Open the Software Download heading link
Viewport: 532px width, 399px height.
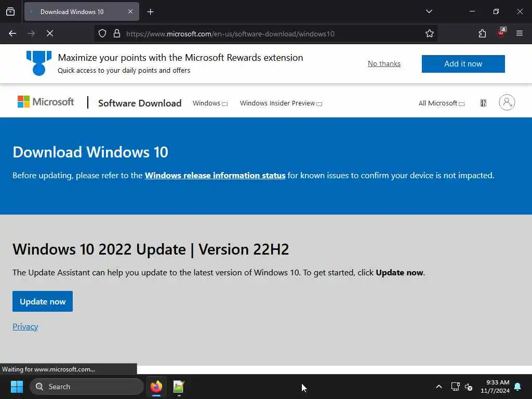click(x=140, y=103)
